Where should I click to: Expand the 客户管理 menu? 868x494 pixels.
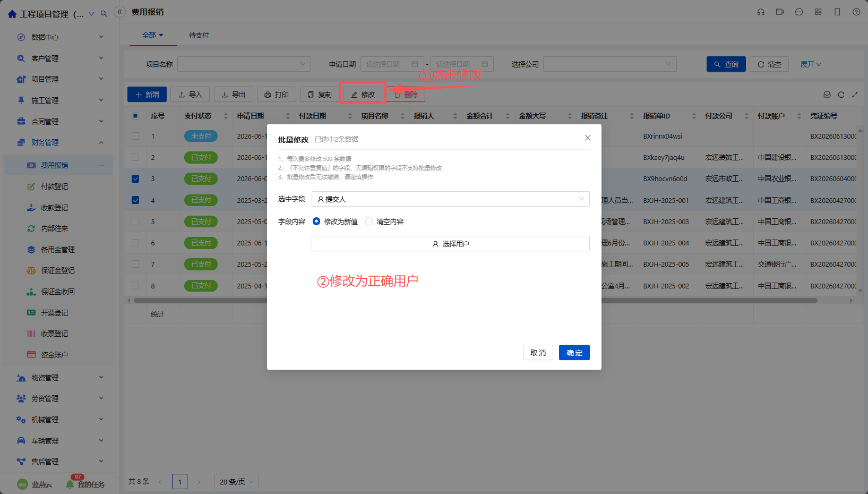pos(60,58)
